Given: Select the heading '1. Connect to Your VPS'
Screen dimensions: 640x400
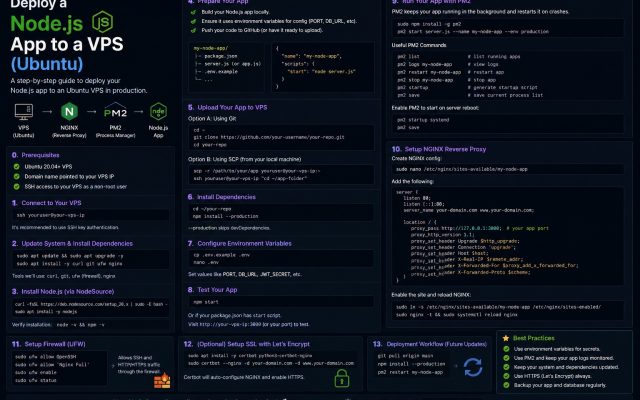Looking at the screenshot, I should (x=47, y=203).
